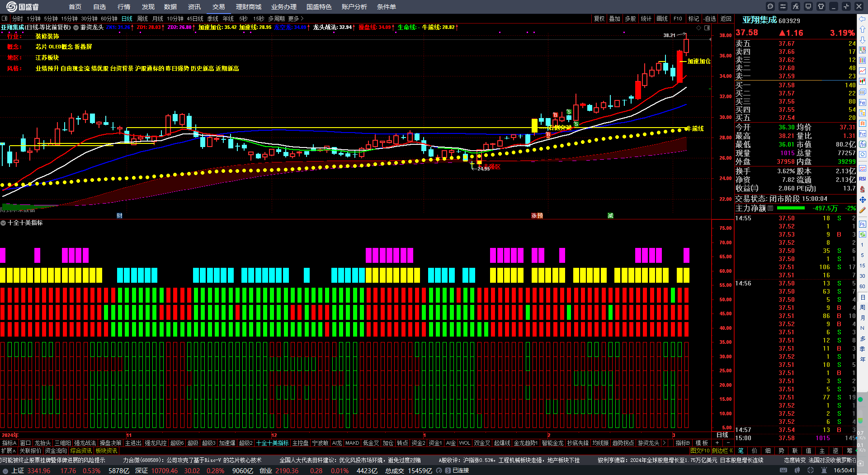
Task: Click the green 主力净额 progress bar
Action: pyautogui.click(x=791, y=208)
